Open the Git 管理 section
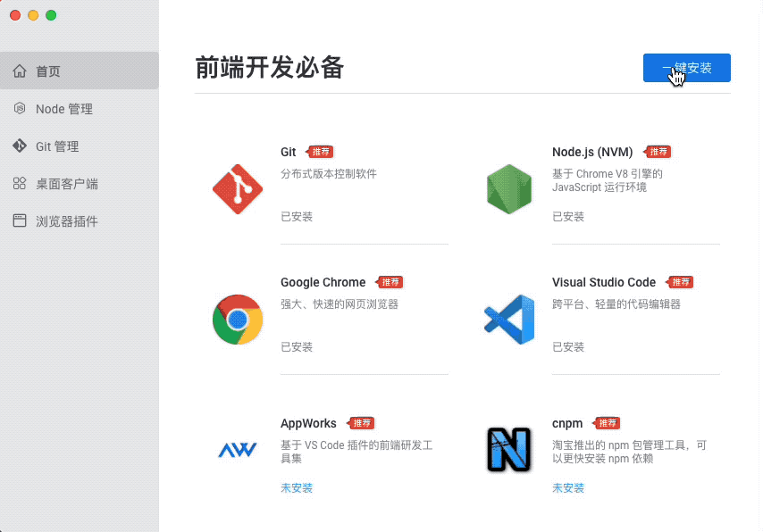The width and height of the screenshot is (763, 532). (x=61, y=145)
